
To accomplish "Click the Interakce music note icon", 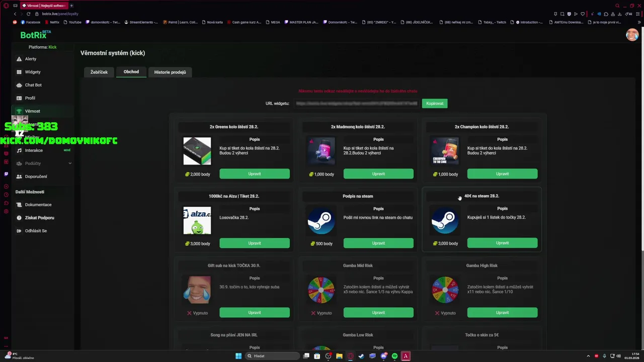I will click(19, 150).
